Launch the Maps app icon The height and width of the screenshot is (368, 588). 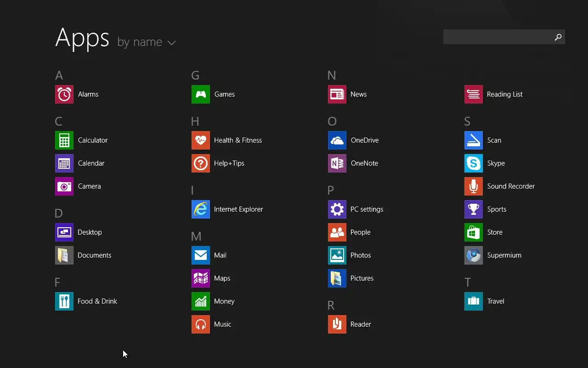[x=201, y=278]
